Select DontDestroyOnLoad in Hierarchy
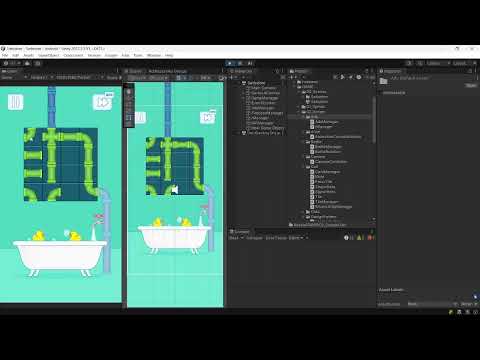Image resolution: width=480 pixels, height=360 pixels. pos(263,133)
